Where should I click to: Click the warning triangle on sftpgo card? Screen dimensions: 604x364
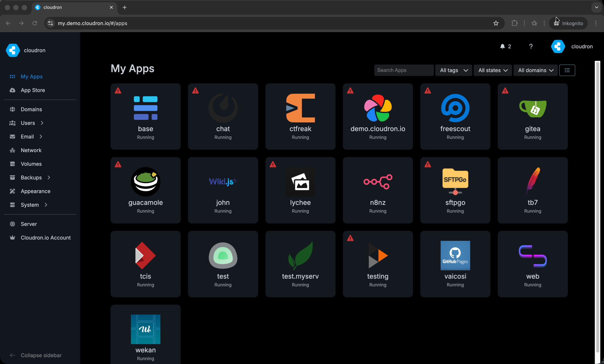tap(428, 164)
